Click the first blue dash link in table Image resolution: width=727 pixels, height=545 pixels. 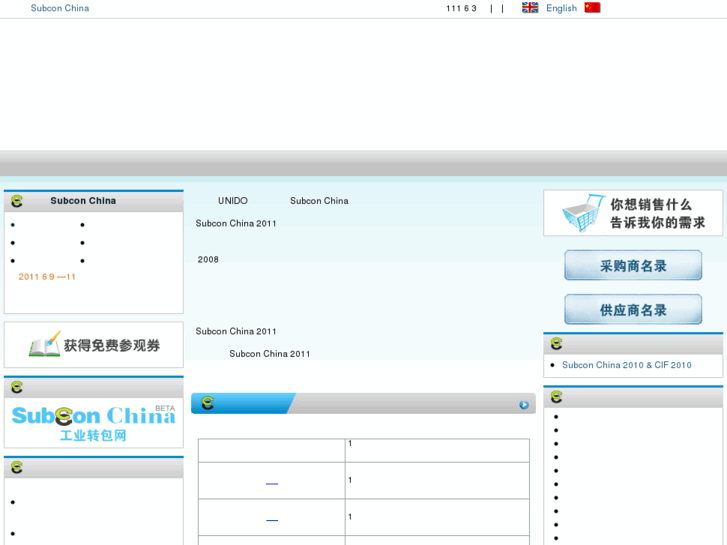tap(272, 484)
